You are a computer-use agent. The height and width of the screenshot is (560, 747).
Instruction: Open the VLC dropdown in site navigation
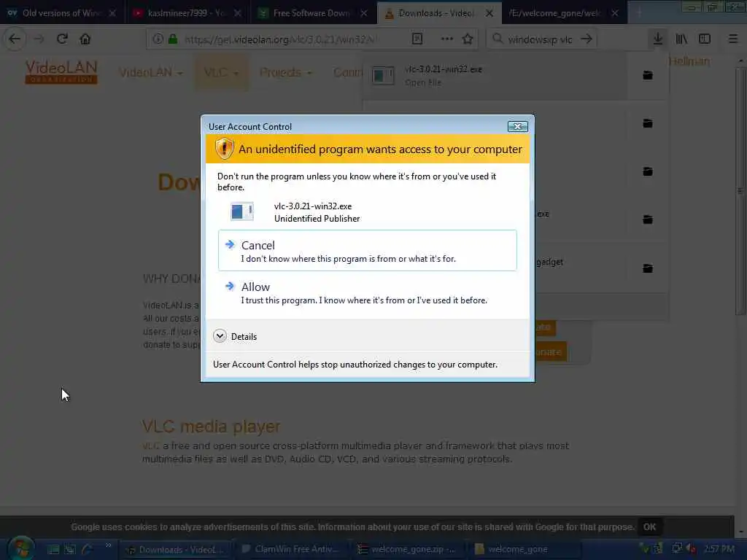(221, 72)
